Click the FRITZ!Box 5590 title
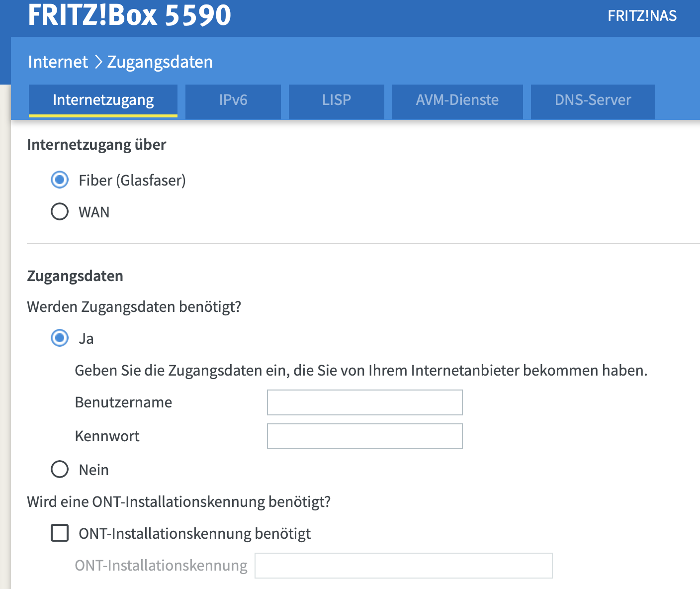 click(x=129, y=15)
